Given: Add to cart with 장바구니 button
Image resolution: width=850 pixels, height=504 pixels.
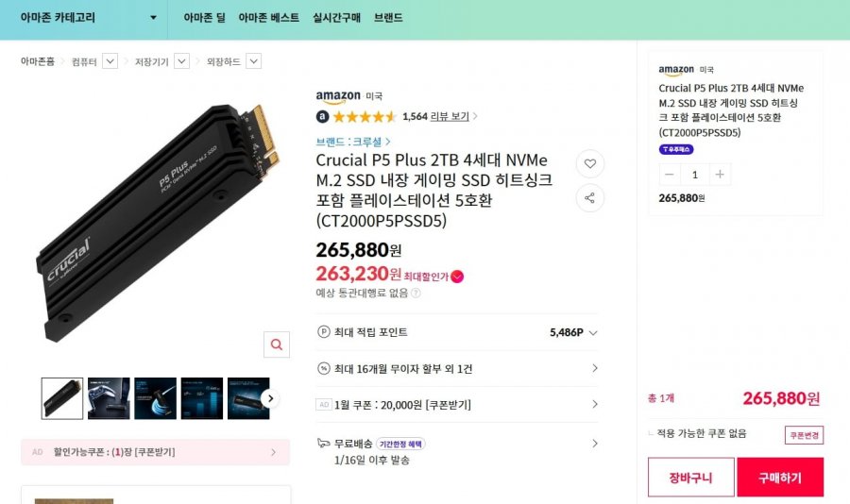Looking at the screenshot, I should coord(690,477).
